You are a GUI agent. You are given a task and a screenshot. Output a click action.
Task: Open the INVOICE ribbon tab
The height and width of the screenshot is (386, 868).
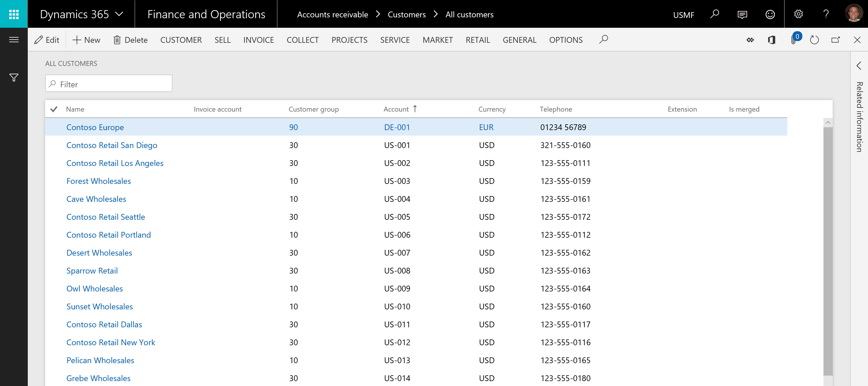[x=258, y=39]
